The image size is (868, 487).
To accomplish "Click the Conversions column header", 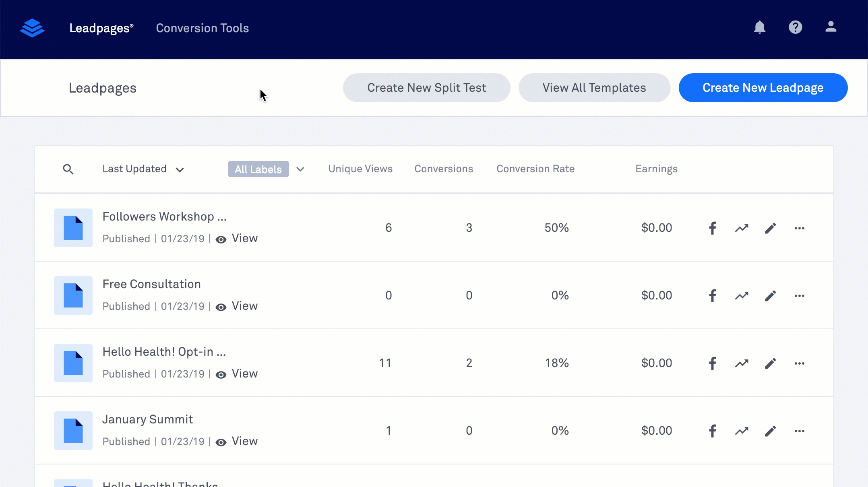I will point(444,169).
